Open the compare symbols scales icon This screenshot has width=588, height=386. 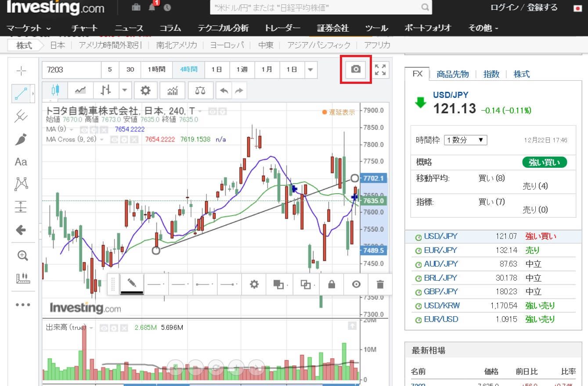tap(200, 90)
